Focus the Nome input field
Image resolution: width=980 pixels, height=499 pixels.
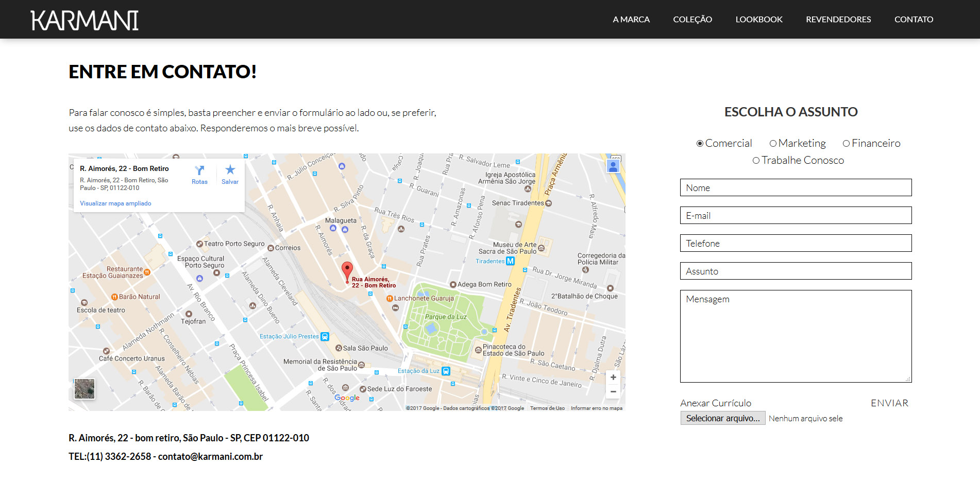coord(796,188)
